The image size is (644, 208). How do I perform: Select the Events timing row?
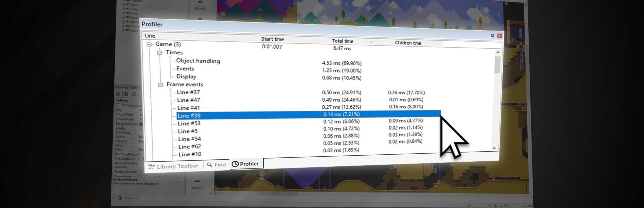click(x=185, y=68)
